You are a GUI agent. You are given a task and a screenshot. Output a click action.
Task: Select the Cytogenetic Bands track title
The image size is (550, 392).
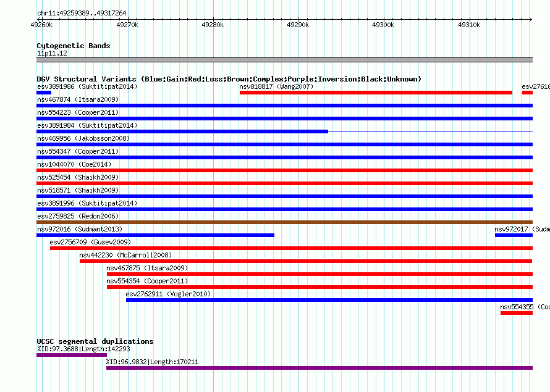coord(74,46)
